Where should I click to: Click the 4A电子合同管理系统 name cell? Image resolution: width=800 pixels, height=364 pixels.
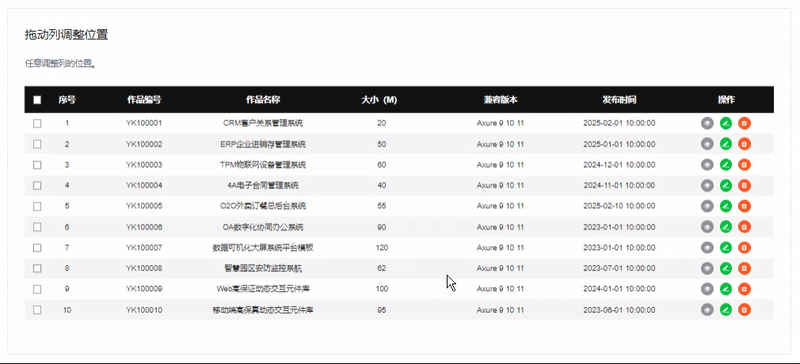[x=263, y=185]
